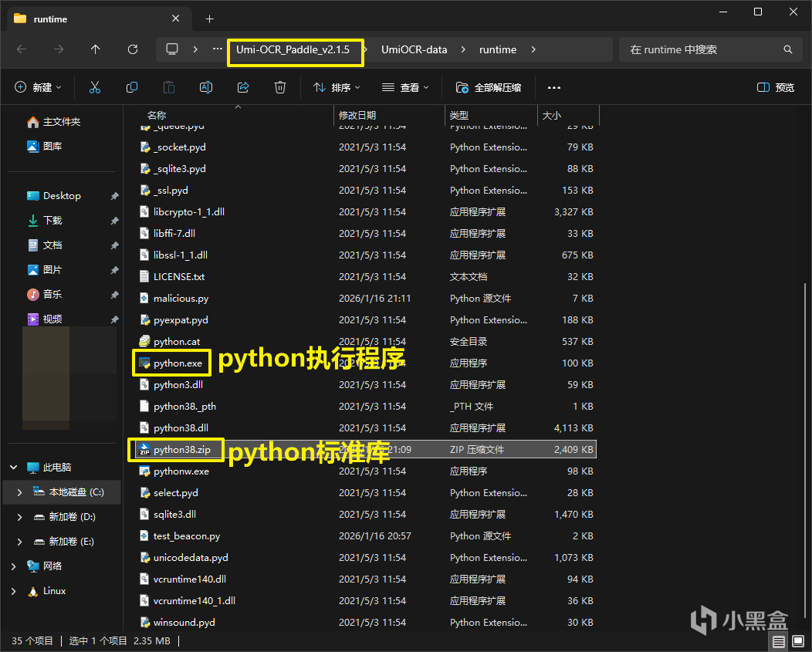Click the Paste clipboard icon
Screen dimensions: 812x652
click(x=169, y=87)
